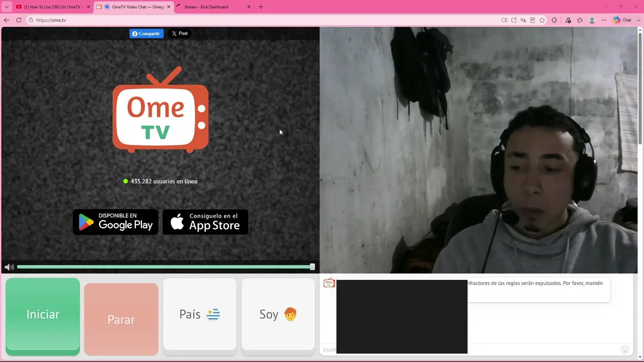The width and height of the screenshot is (644, 362).
Task: Translate this page using the translate icon
Action: (523, 20)
